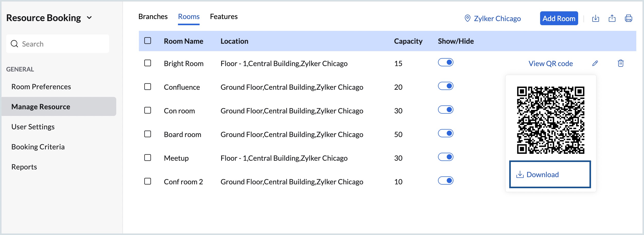This screenshot has height=235, width=644.
Task: Click the location pin icon
Action: point(467,18)
